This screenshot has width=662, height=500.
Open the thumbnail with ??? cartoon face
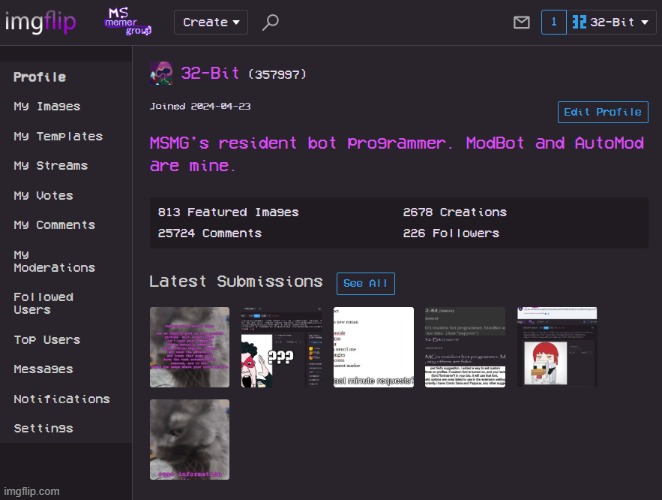tap(281, 347)
